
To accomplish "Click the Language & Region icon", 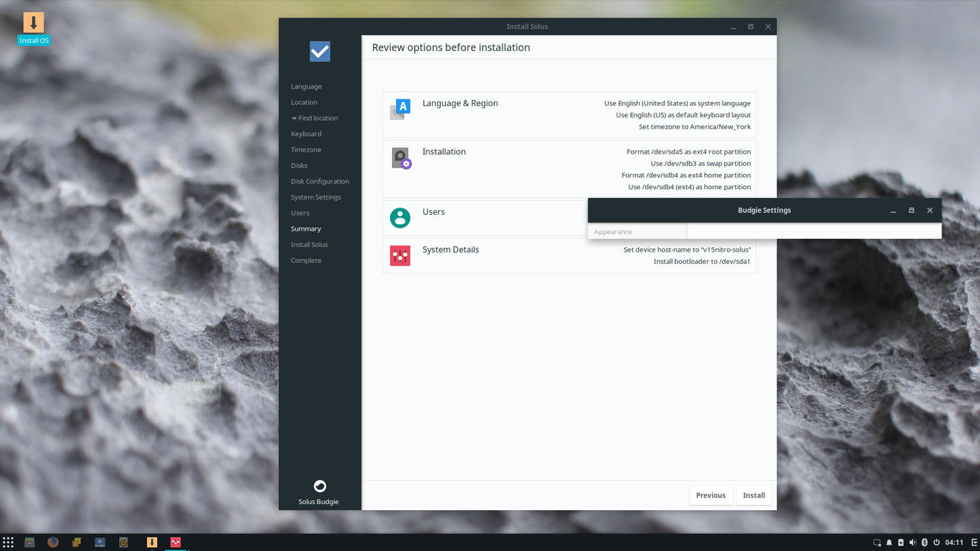I will 400,109.
